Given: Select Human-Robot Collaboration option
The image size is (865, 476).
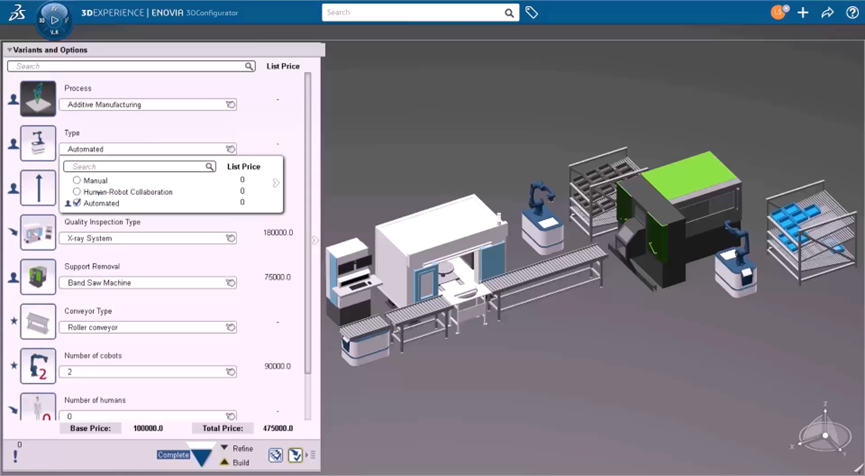Looking at the screenshot, I should click(77, 191).
